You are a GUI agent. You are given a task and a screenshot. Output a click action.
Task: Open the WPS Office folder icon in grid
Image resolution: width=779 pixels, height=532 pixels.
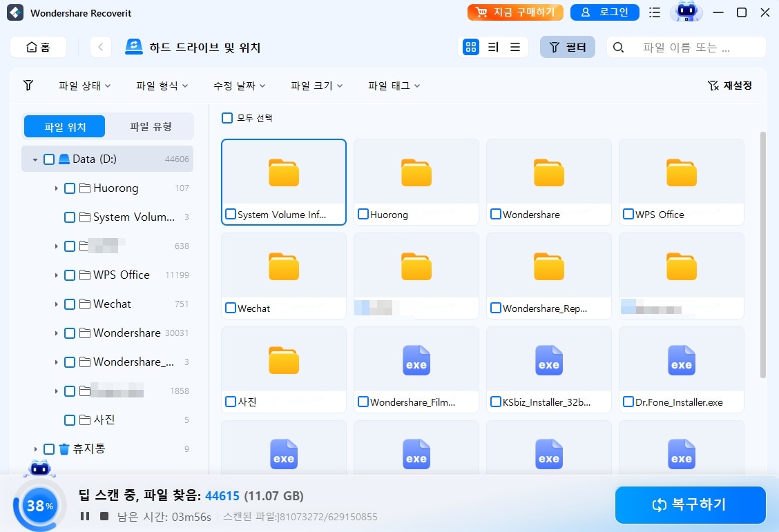click(682, 173)
